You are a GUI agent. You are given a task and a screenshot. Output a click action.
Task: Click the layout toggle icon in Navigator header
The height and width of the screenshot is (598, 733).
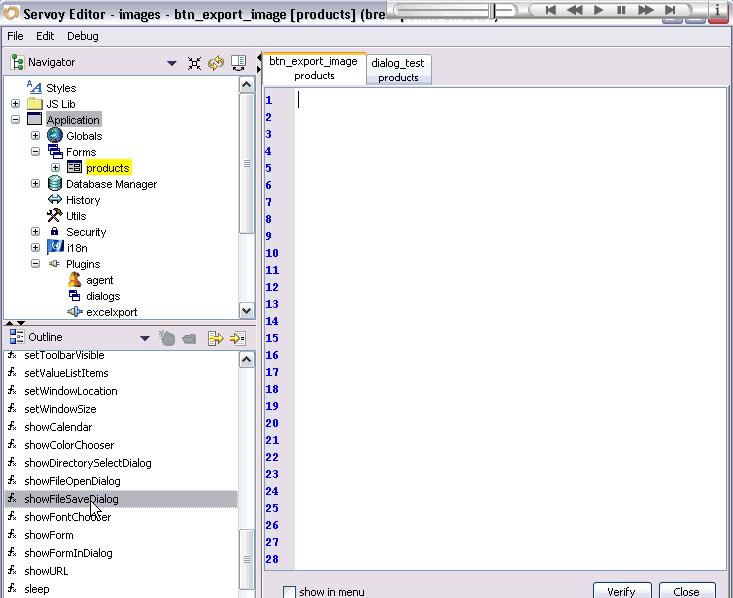tap(238, 63)
